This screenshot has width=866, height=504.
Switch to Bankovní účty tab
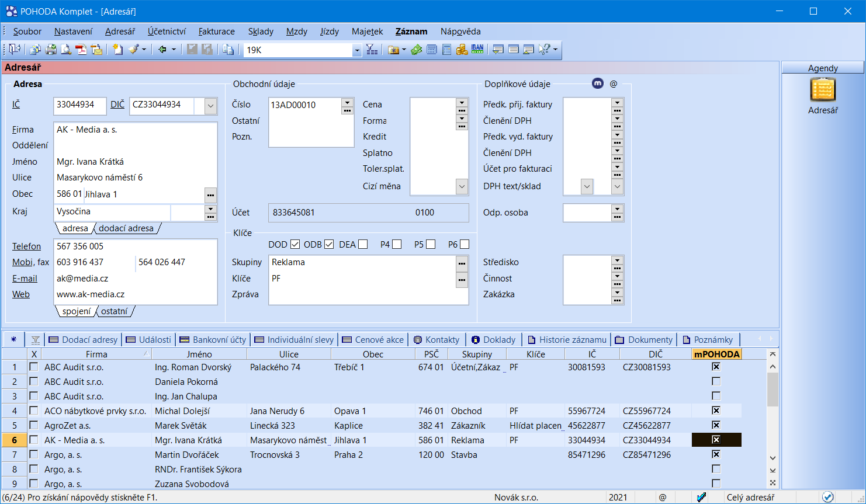213,340
